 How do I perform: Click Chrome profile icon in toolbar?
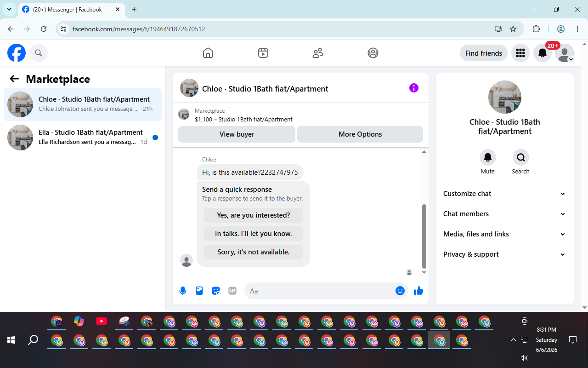561,29
